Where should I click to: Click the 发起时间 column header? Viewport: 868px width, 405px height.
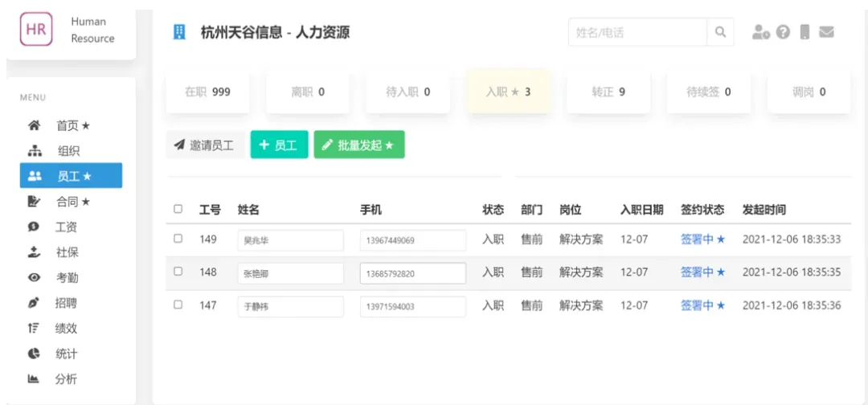click(764, 210)
